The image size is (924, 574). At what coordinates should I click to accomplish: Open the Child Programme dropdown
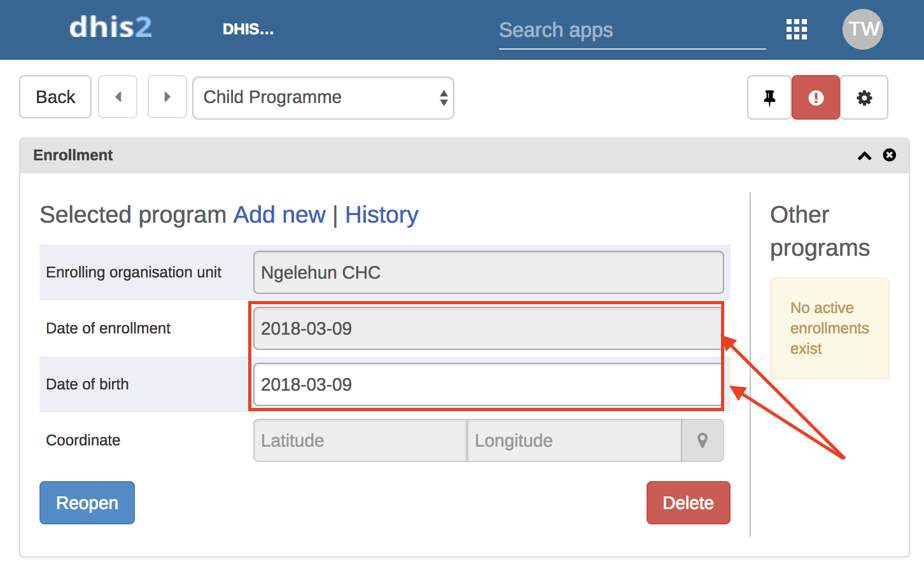click(x=323, y=97)
